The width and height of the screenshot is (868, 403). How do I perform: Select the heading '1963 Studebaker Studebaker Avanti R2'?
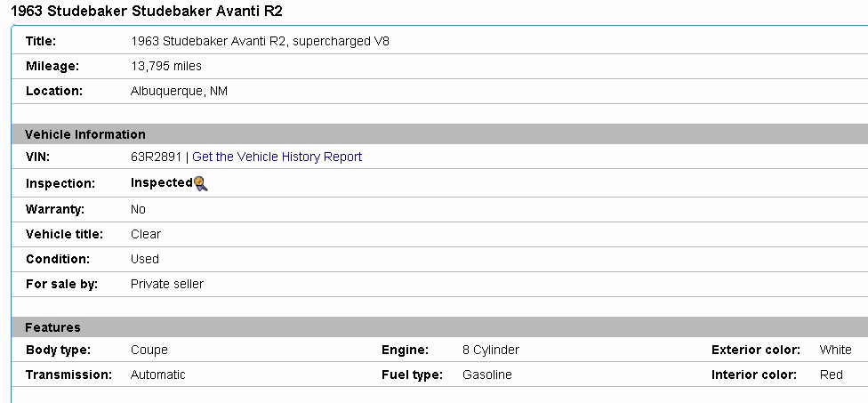pyautogui.click(x=147, y=11)
